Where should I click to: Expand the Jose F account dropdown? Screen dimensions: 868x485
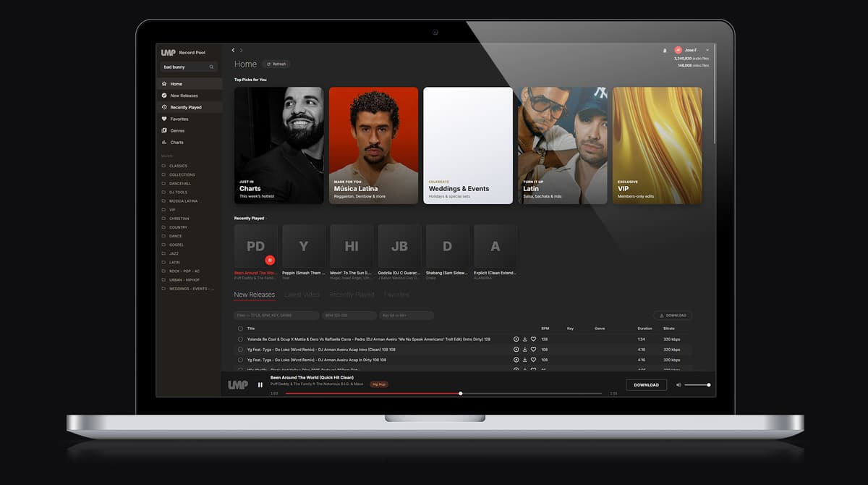coord(707,50)
